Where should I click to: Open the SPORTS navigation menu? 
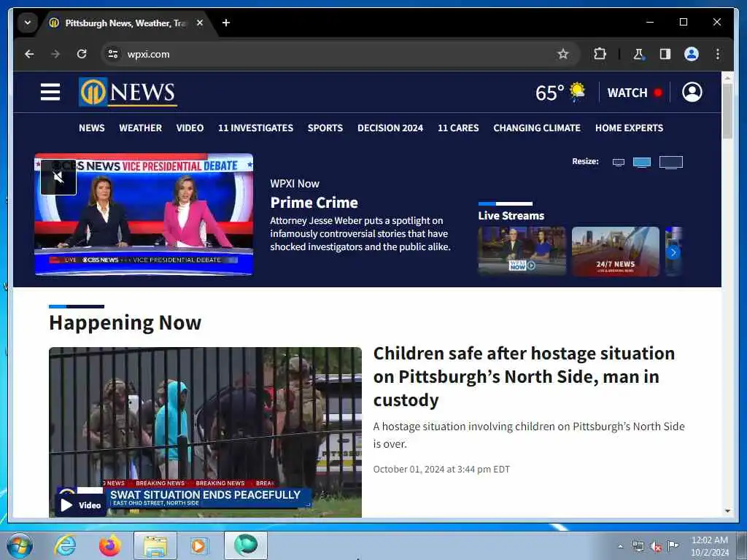(x=325, y=128)
